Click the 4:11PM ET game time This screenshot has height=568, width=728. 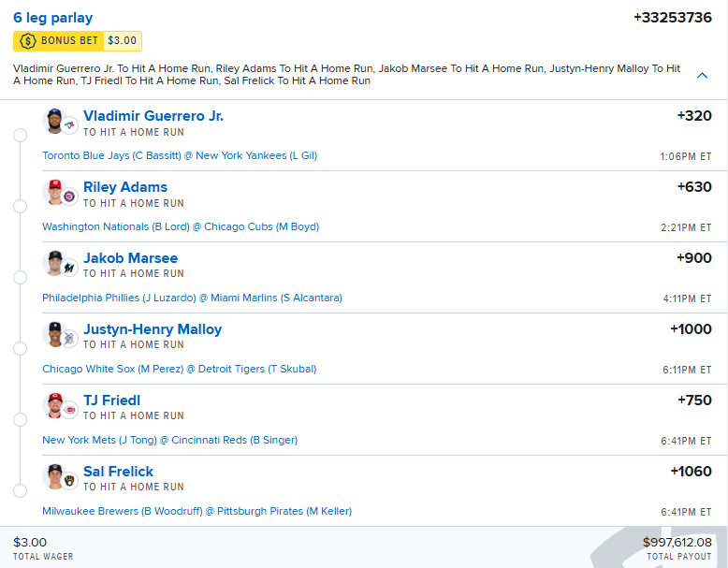[687, 299]
